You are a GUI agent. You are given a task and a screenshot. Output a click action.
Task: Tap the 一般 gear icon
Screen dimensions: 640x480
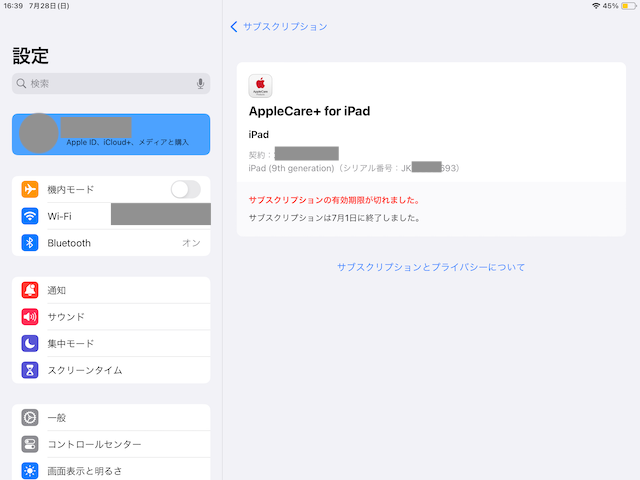click(x=30, y=417)
